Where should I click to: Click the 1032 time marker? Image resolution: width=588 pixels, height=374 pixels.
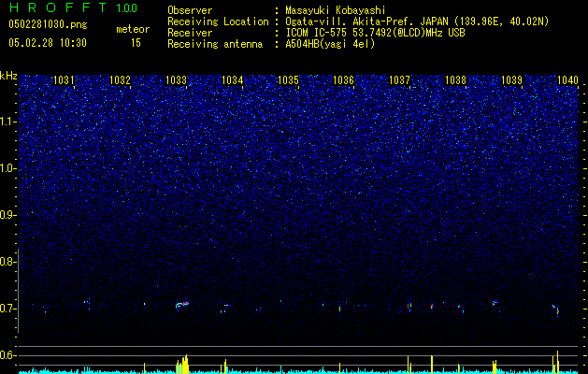click(120, 80)
